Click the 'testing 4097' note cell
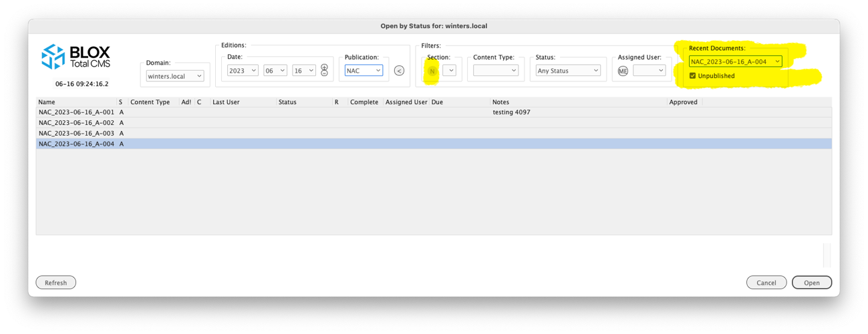868x334 pixels. click(512, 112)
